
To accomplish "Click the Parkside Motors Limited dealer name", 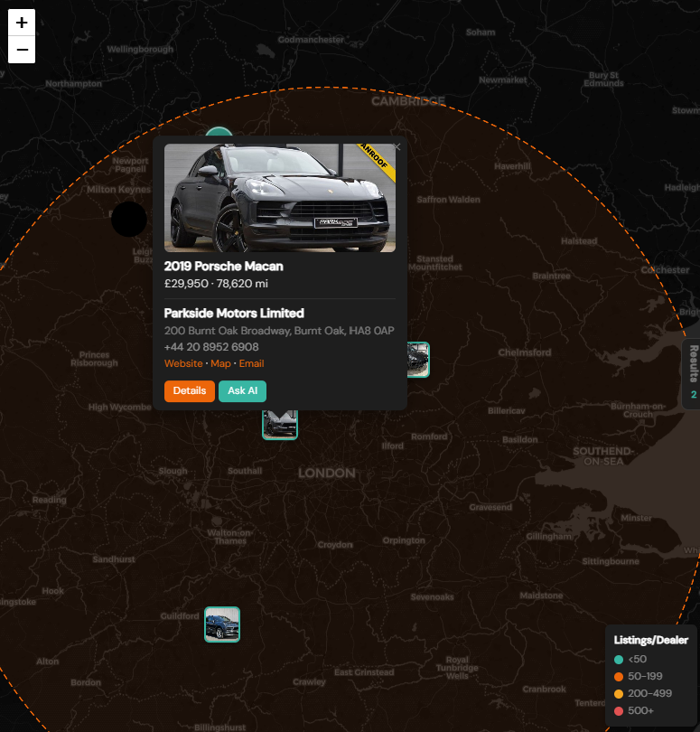I will click(x=234, y=314).
